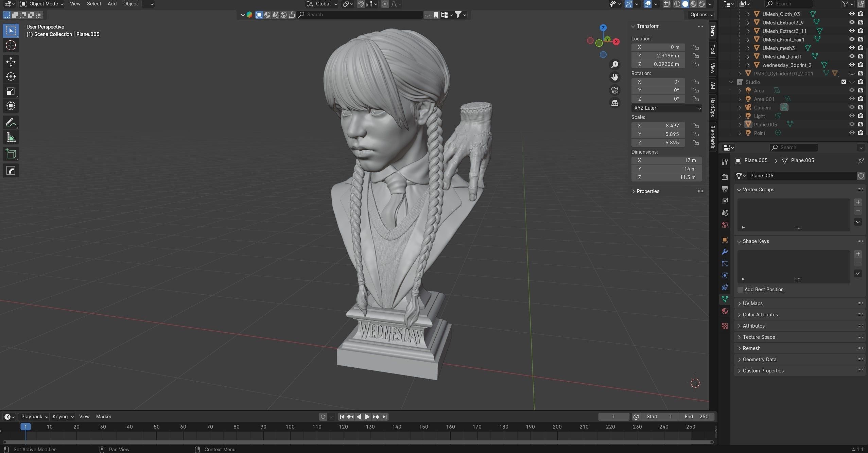Select the Transform tool

[x=11, y=106]
